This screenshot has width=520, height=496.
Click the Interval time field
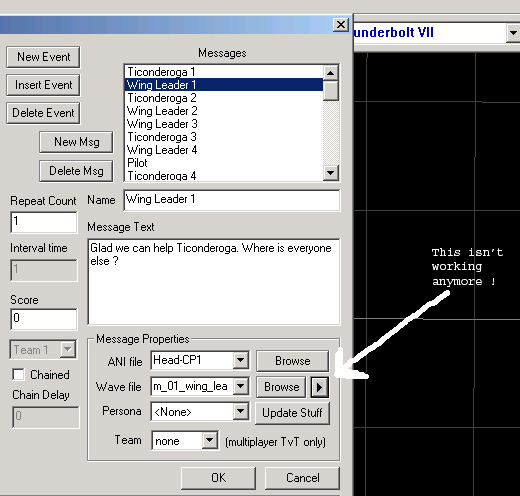(44, 270)
